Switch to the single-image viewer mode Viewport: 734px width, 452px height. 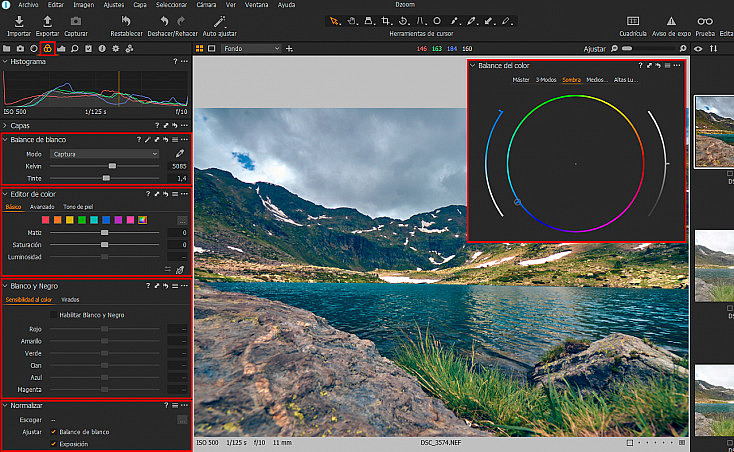click(x=212, y=49)
